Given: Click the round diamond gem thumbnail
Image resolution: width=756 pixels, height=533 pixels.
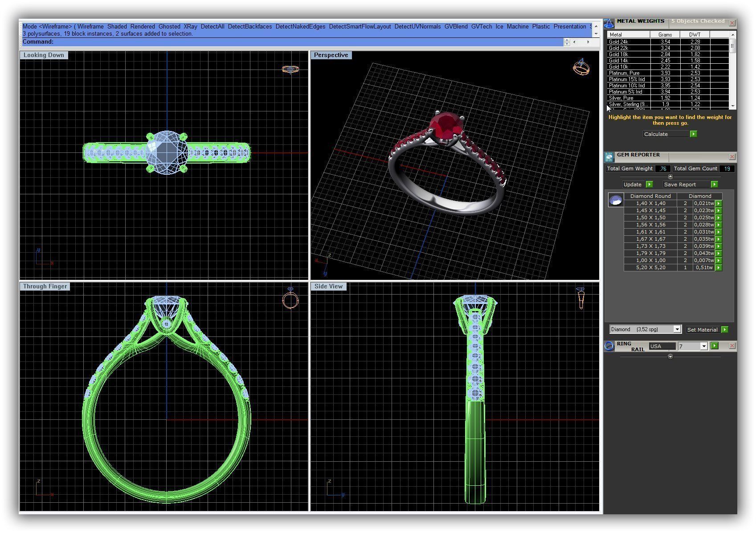Looking at the screenshot, I should (x=616, y=200).
